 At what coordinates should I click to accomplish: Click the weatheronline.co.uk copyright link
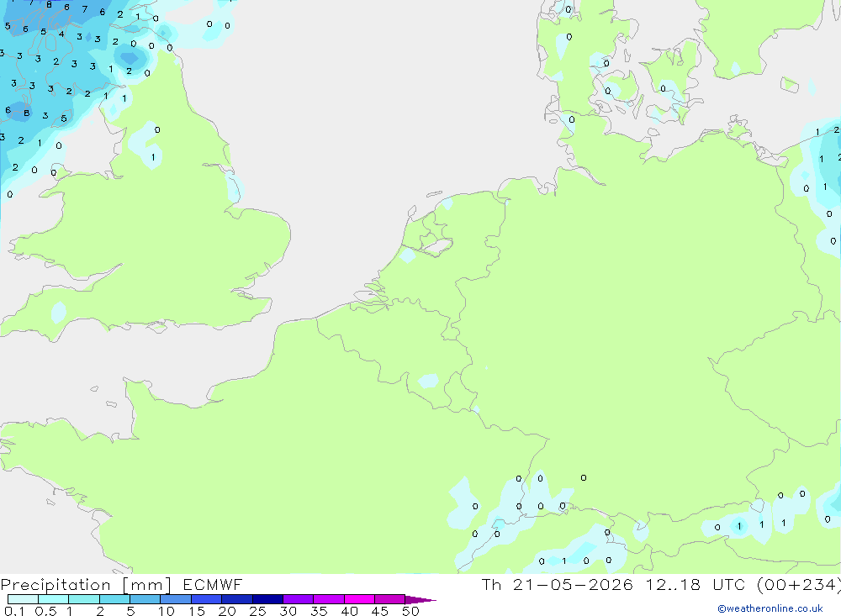(770, 608)
